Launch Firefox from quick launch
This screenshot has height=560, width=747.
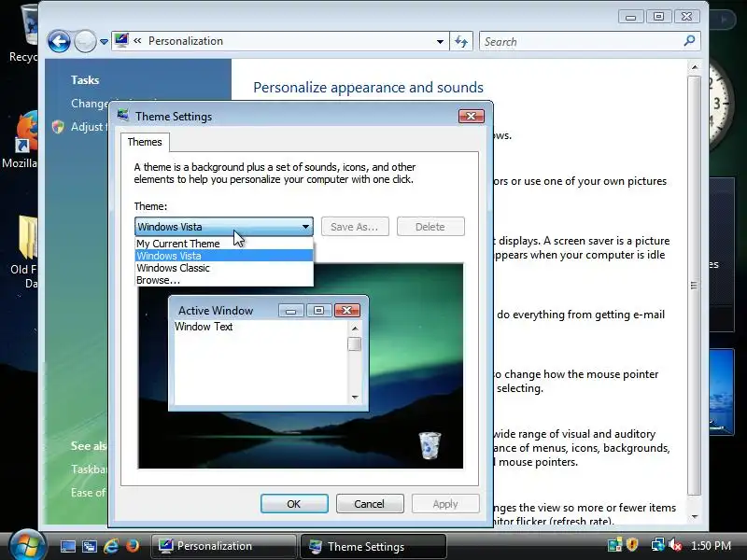pos(132,546)
